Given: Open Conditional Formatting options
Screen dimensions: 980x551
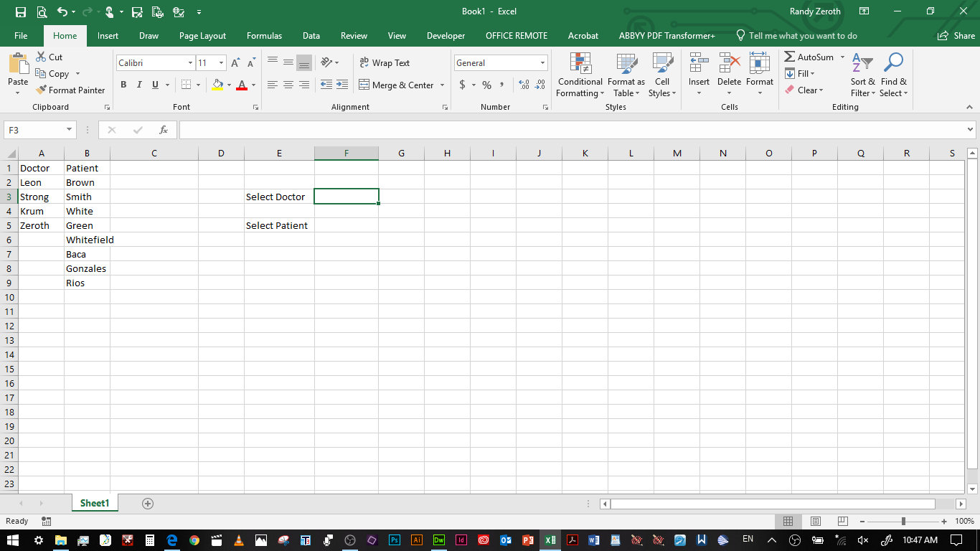Looking at the screenshot, I should coord(580,75).
